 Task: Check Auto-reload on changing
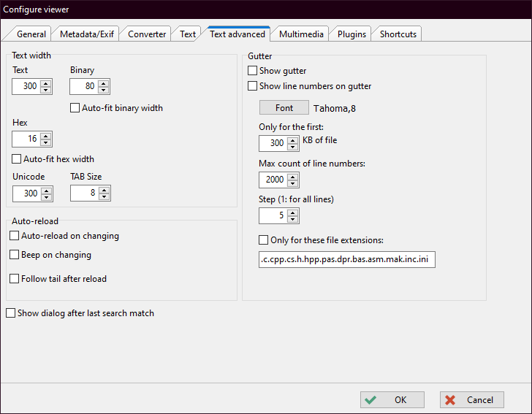15,236
